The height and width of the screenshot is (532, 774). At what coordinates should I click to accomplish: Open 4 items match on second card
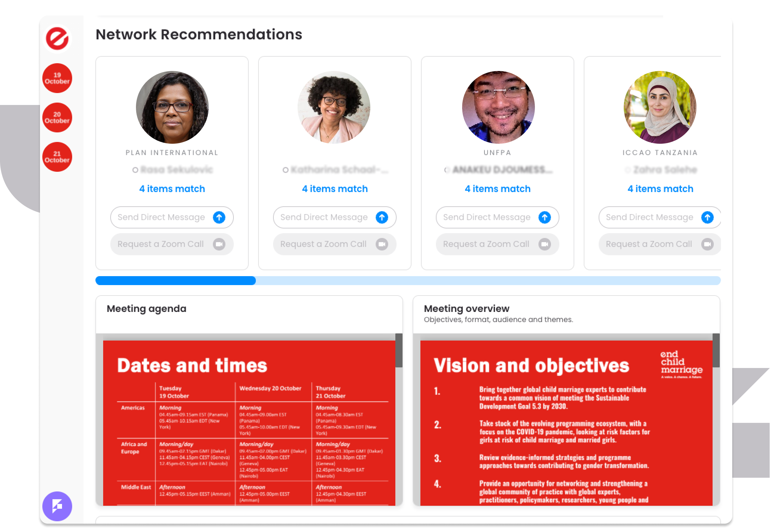[335, 189]
